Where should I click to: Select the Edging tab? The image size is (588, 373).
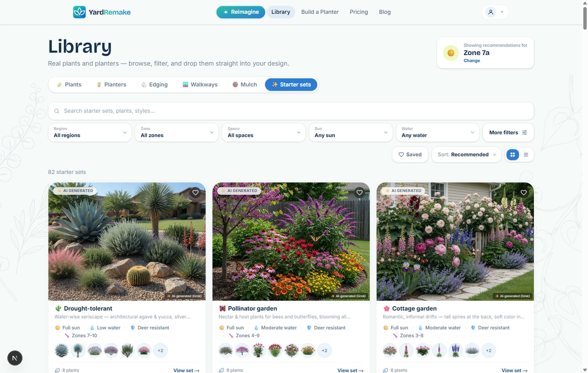pos(154,85)
